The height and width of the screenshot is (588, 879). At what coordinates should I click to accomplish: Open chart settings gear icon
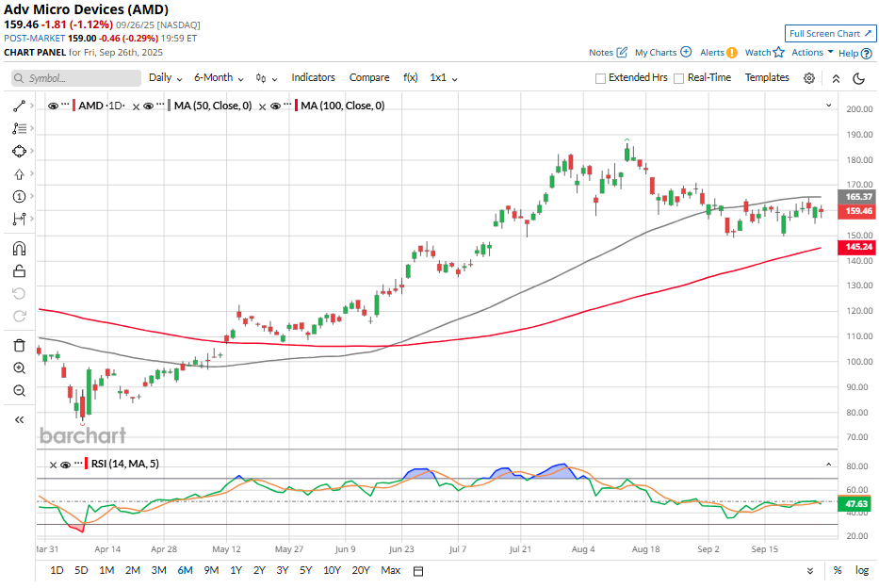click(809, 78)
